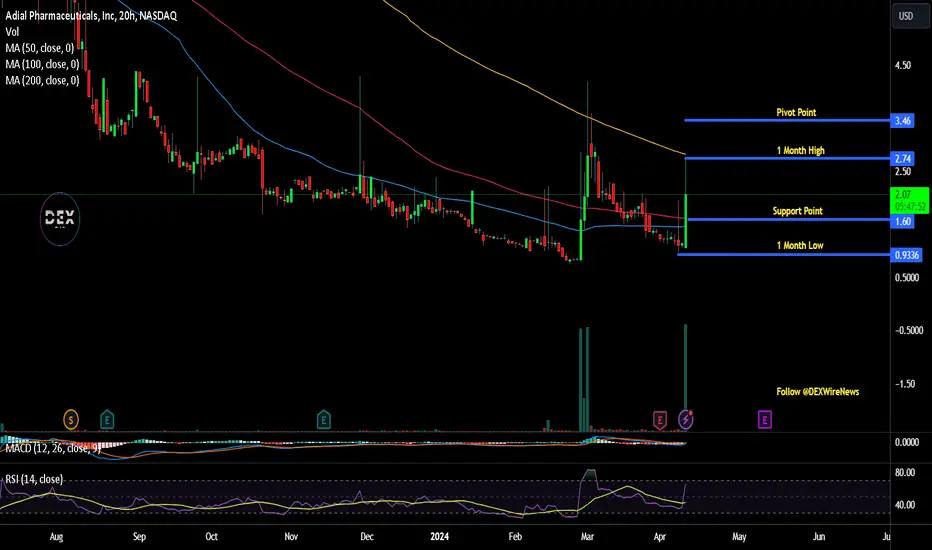
Task: Click the May label on time axis
Action: tap(739, 537)
